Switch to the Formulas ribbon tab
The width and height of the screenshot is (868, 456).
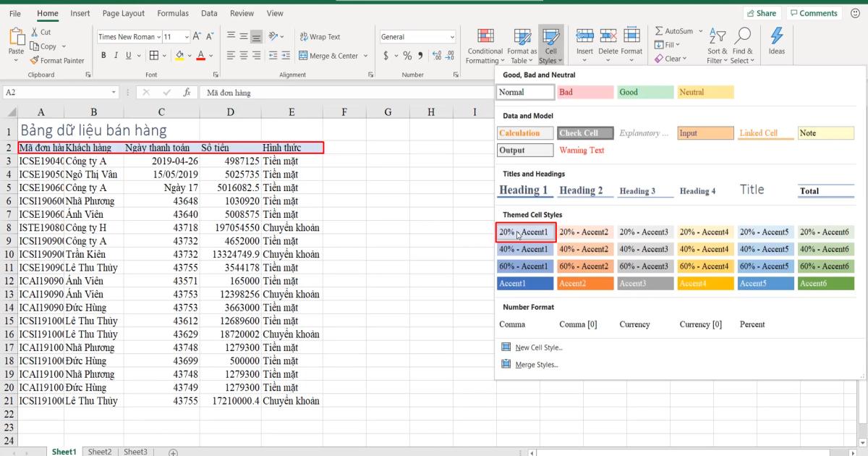point(173,13)
